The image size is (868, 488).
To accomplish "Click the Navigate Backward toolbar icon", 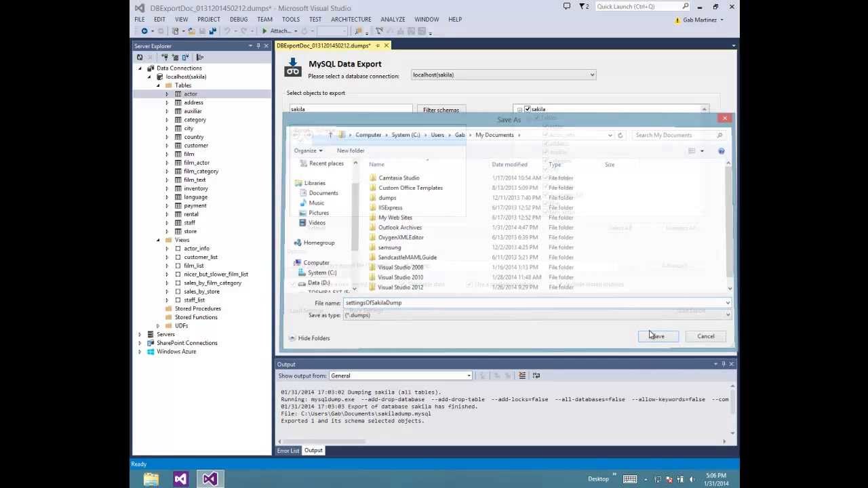I will tap(144, 31).
